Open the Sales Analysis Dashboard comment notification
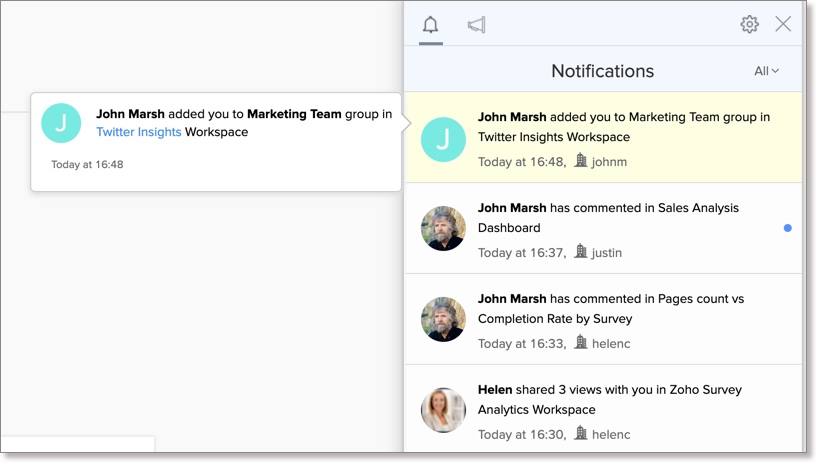This screenshot has width=817, height=463. (x=608, y=218)
